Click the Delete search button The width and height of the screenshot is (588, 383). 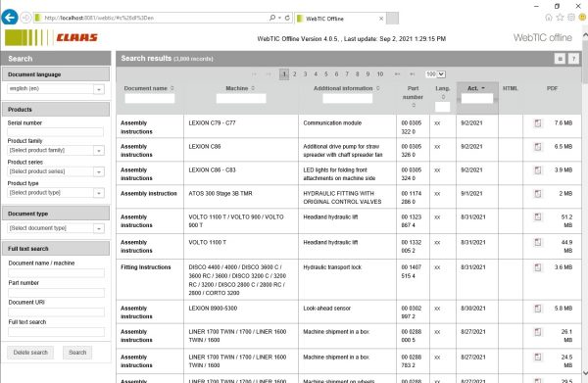point(30,353)
